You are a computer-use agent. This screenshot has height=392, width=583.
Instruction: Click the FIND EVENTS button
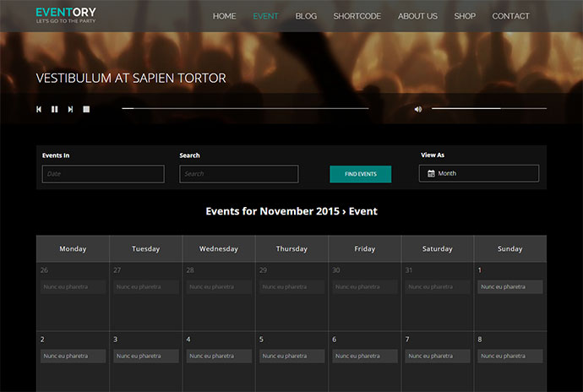coord(360,174)
